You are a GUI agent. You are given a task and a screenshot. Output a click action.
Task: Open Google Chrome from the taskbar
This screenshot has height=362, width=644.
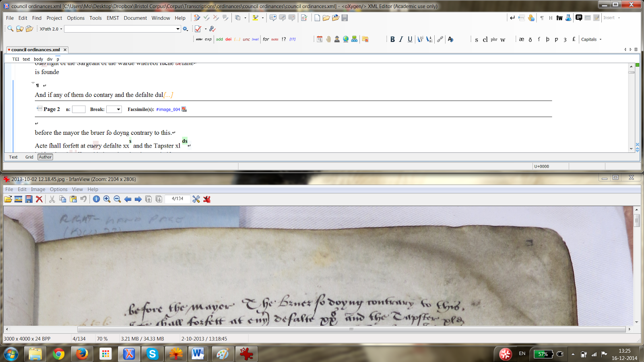point(58,354)
